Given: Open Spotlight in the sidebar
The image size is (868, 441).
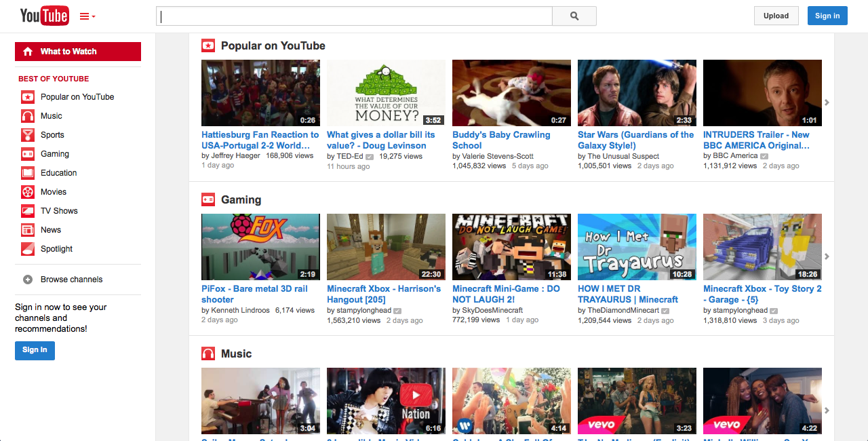Looking at the screenshot, I should (x=56, y=249).
